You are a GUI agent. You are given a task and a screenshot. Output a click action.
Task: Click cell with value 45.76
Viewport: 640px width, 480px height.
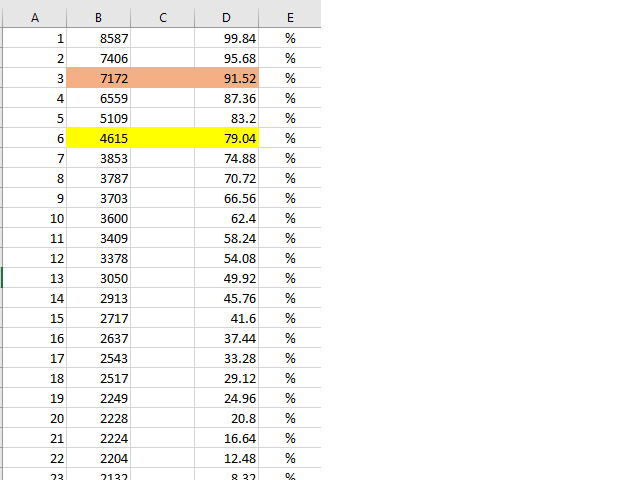pyautogui.click(x=227, y=298)
